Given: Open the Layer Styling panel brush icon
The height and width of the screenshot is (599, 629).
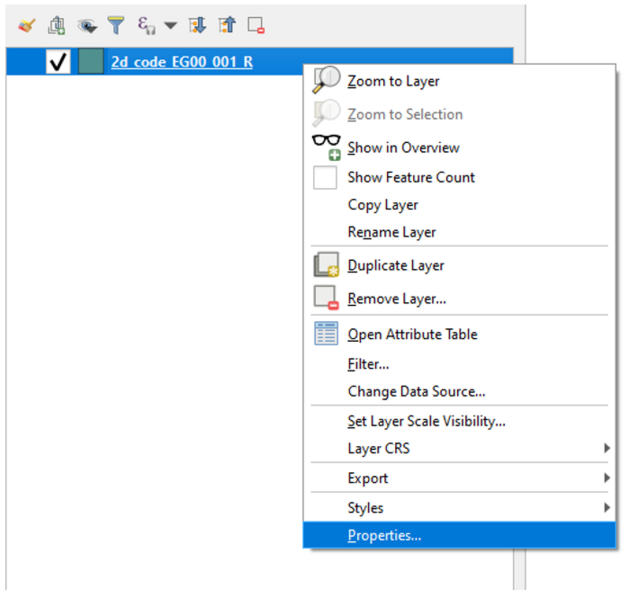Looking at the screenshot, I should click(x=27, y=24).
